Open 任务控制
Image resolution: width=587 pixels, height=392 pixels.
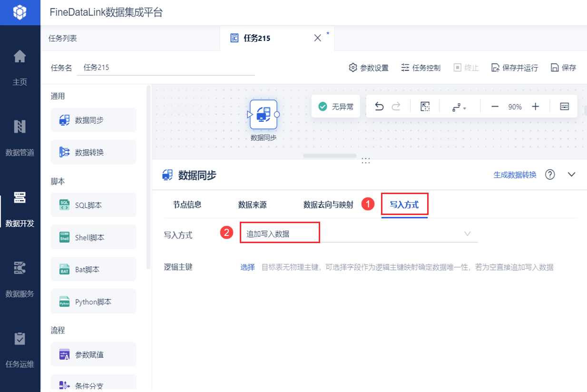coord(421,68)
